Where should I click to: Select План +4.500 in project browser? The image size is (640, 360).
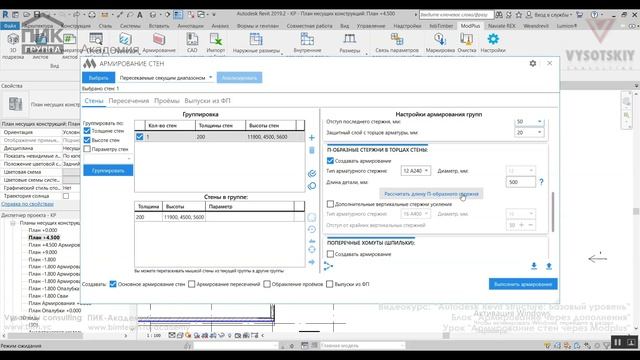(44, 238)
